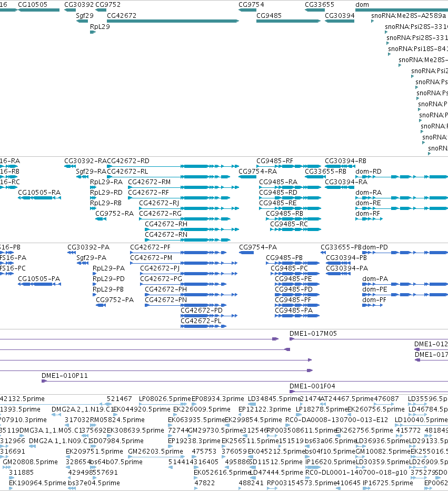Click transcript CG42672-RH
The image size is (448, 491).
coord(192,229)
